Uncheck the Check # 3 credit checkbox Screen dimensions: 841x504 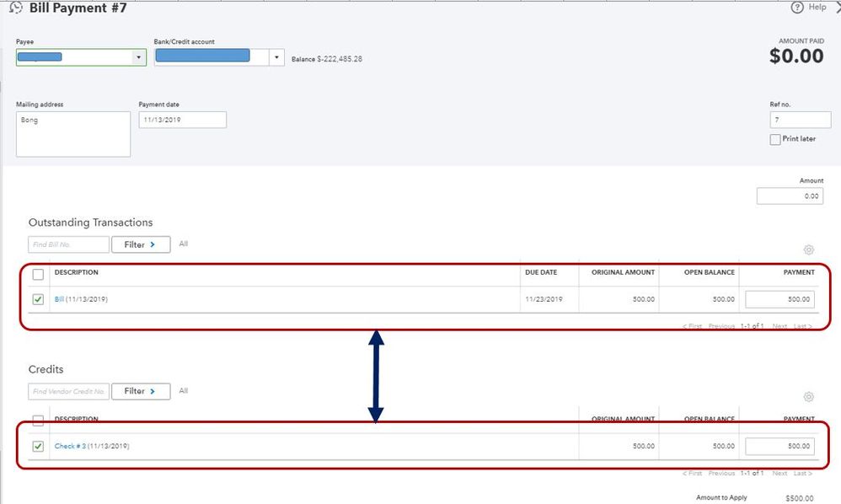click(x=38, y=446)
